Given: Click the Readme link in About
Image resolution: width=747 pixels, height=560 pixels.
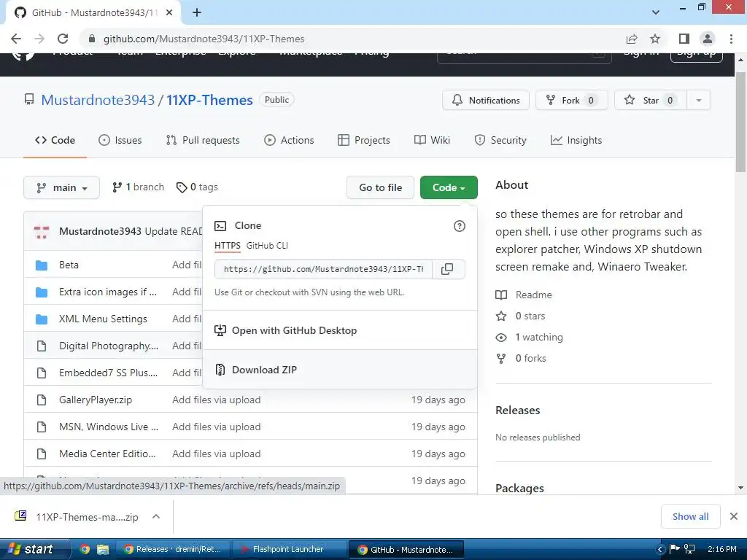Looking at the screenshot, I should coord(533,295).
